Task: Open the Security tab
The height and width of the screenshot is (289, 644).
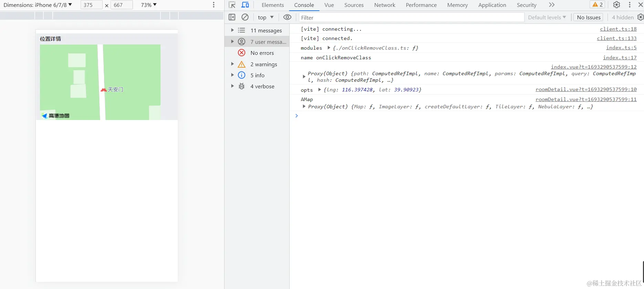Action: [527, 5]
